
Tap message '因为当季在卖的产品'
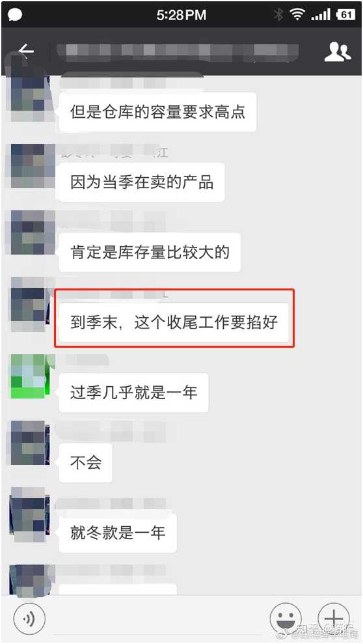click(x=142, y=182)
